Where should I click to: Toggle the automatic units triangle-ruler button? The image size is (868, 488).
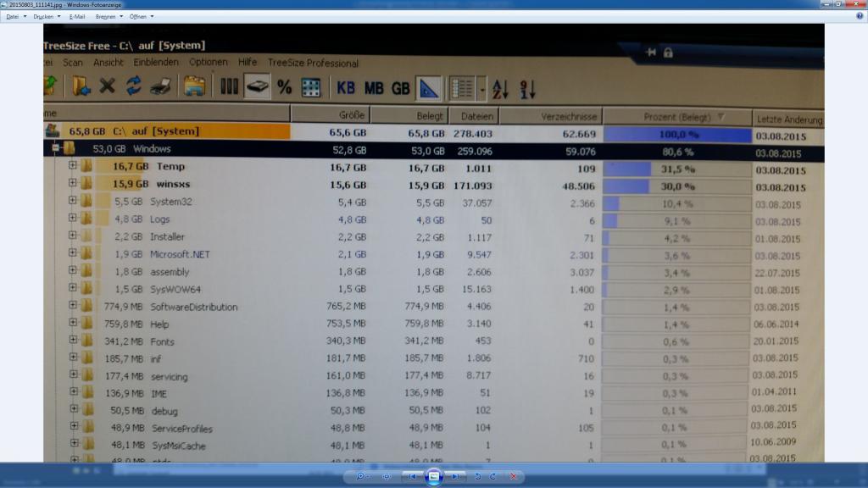[428, 88]
